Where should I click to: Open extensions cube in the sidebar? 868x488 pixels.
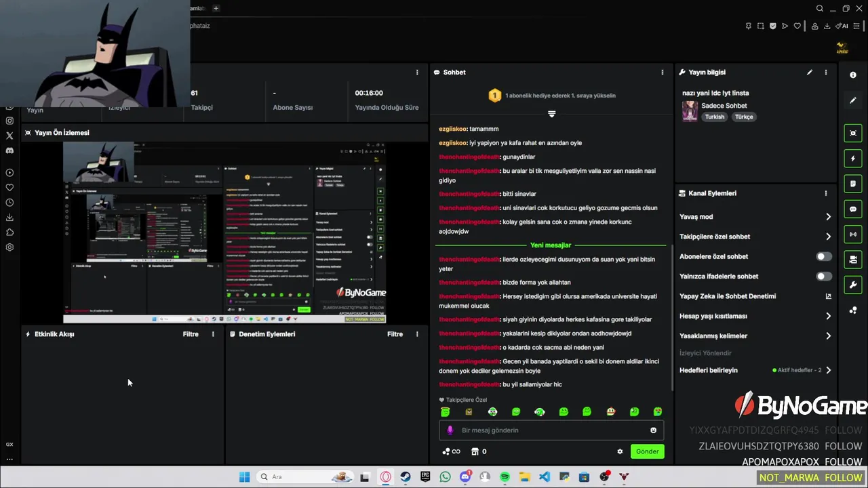(9, 232)
